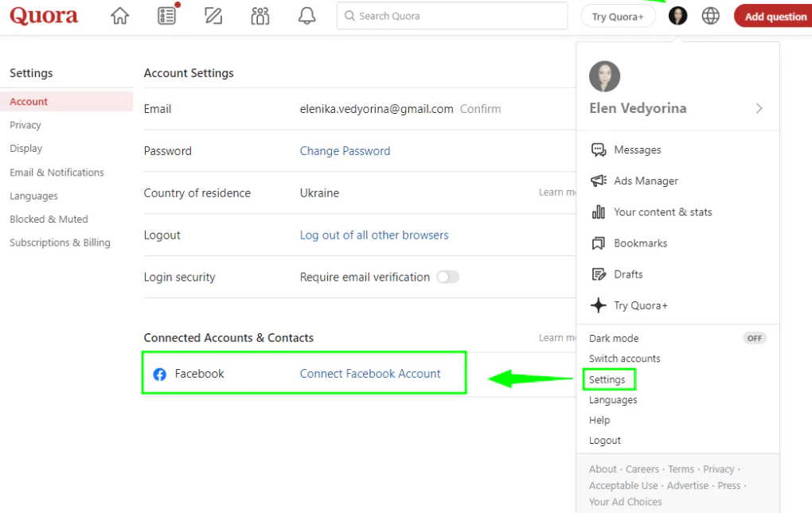Toggle Require email verification switch

click(x=448, y=277)
